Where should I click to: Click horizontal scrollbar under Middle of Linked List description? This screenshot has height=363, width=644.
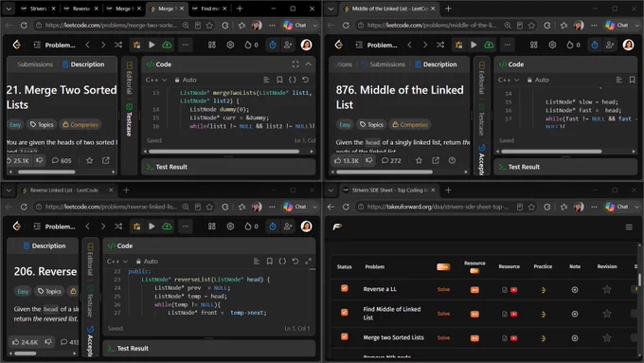tap(384, 172)
